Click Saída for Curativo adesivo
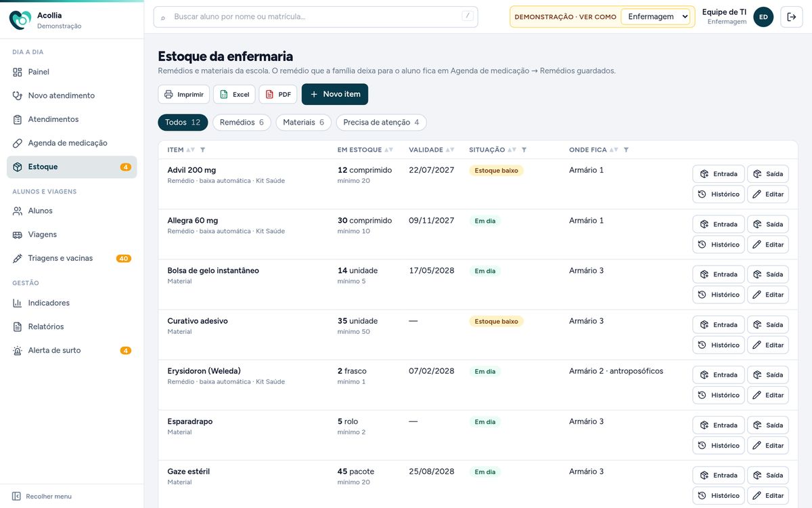Image resolution: width=812 pixels, height=508 pixels. [x=768, y=324]
